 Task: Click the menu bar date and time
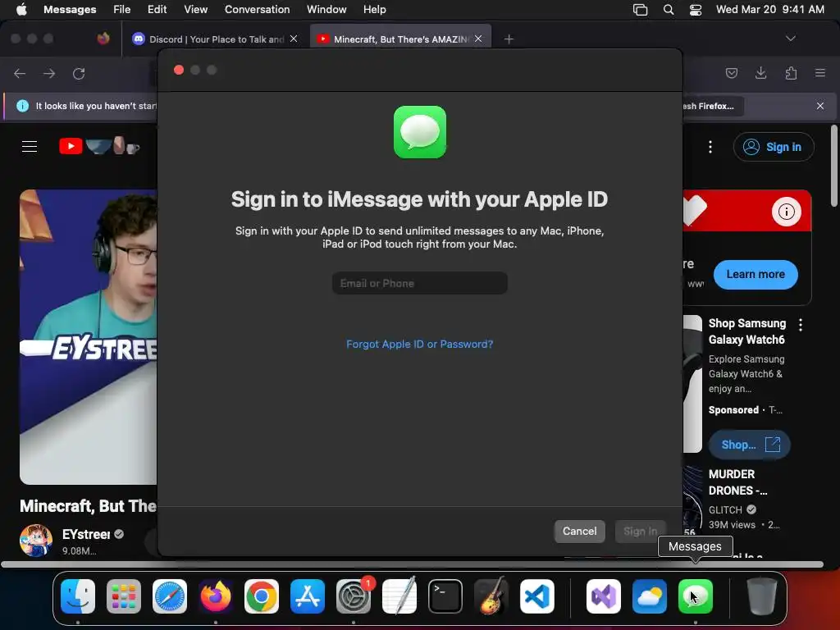[x=769, y=10]
